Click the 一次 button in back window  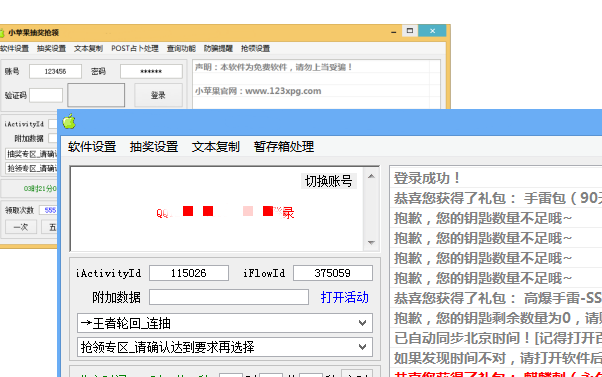pos(21,227)
